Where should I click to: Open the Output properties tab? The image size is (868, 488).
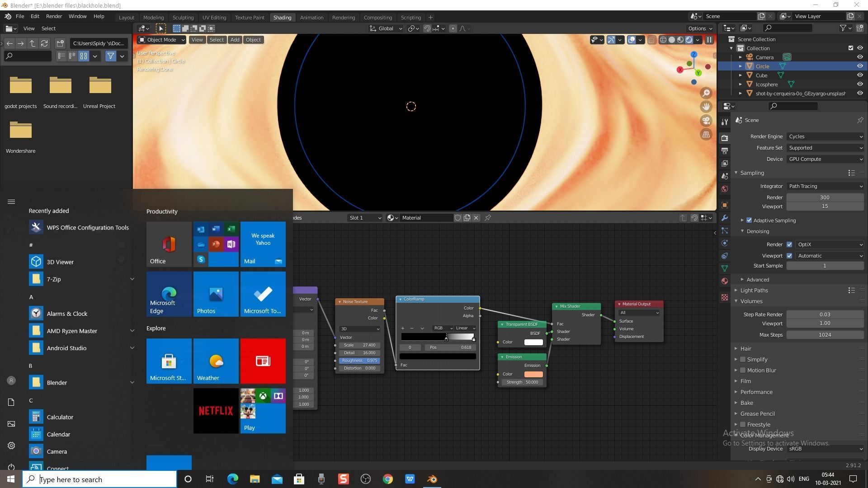[x=725, y=150]
